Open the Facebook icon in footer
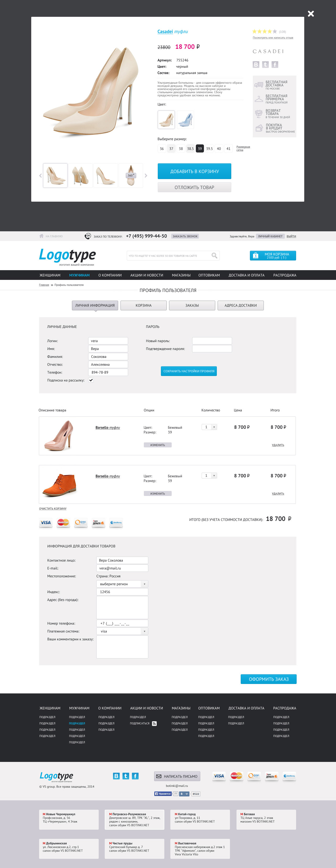This screenshot has height=868, width=336. click(135, 776)
